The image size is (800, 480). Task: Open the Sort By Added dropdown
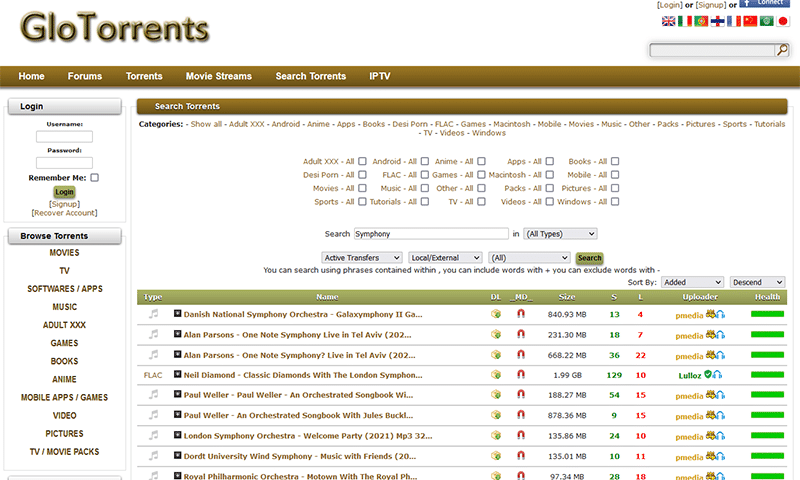[x=692, y=282]
